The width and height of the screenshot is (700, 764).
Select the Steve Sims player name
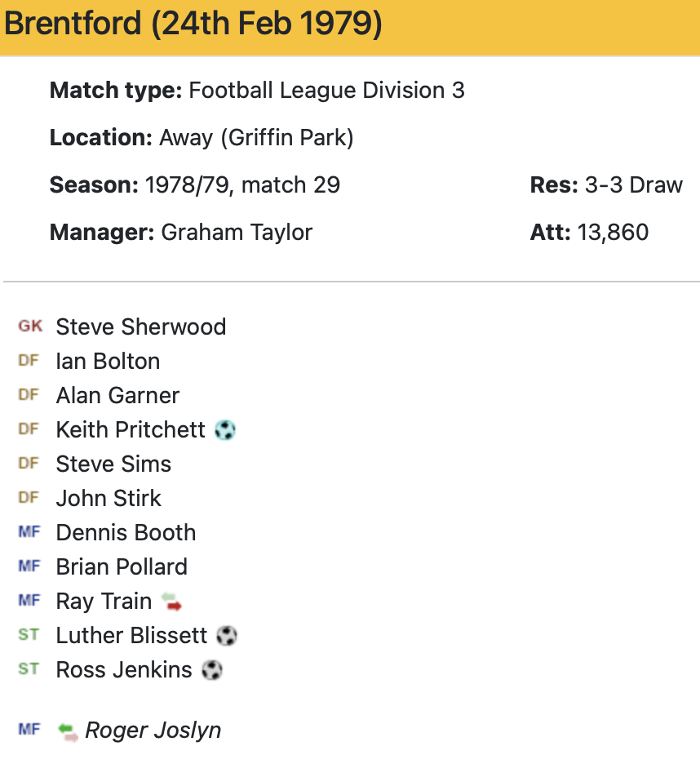113,464
